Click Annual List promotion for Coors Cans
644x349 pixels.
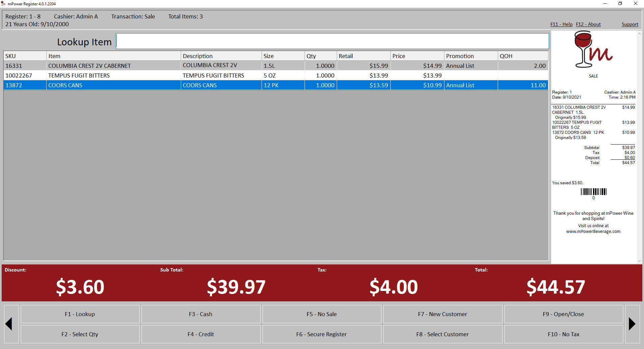pos(471,85)
